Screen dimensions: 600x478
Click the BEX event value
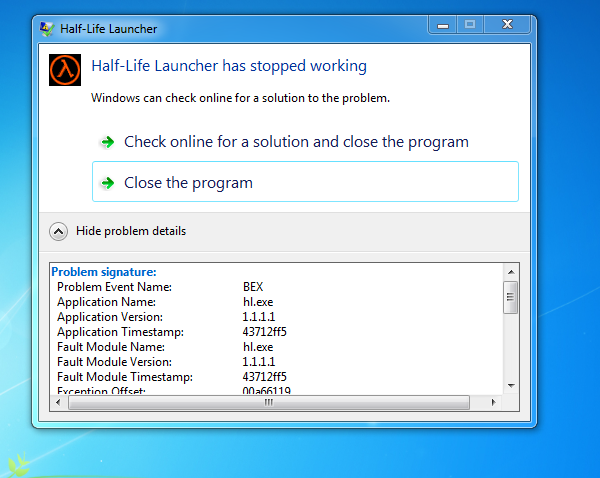pyautogui.click(x=253, y=287)
